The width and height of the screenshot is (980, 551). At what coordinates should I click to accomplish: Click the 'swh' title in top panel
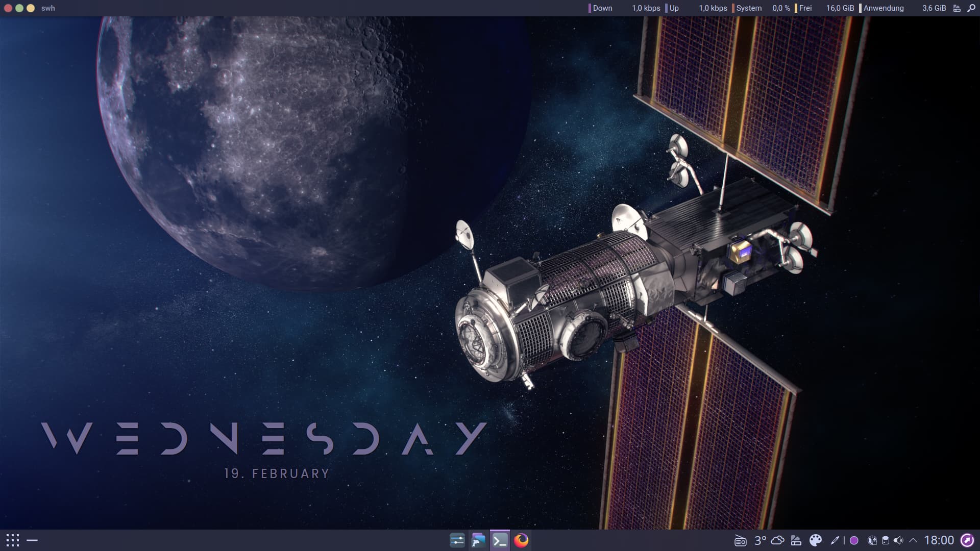[48, 8]
